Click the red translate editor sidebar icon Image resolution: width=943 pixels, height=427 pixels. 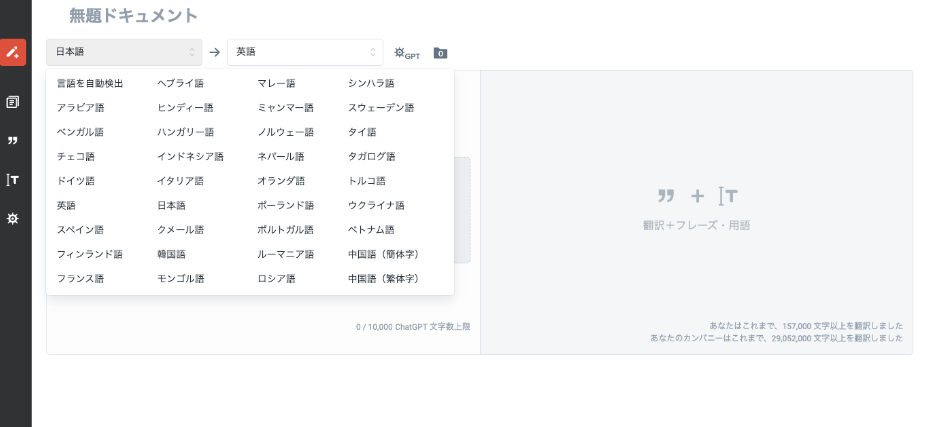click(x=13, y=52)
